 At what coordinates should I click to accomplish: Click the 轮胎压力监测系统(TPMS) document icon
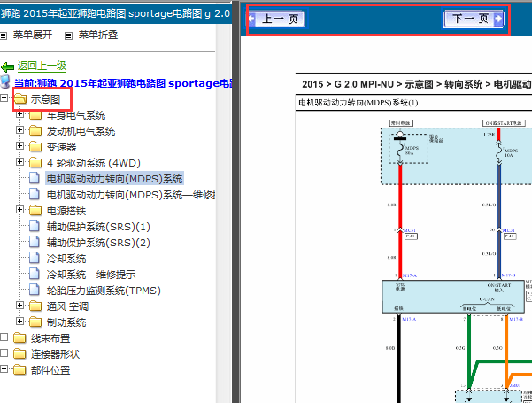pos(35,290)
